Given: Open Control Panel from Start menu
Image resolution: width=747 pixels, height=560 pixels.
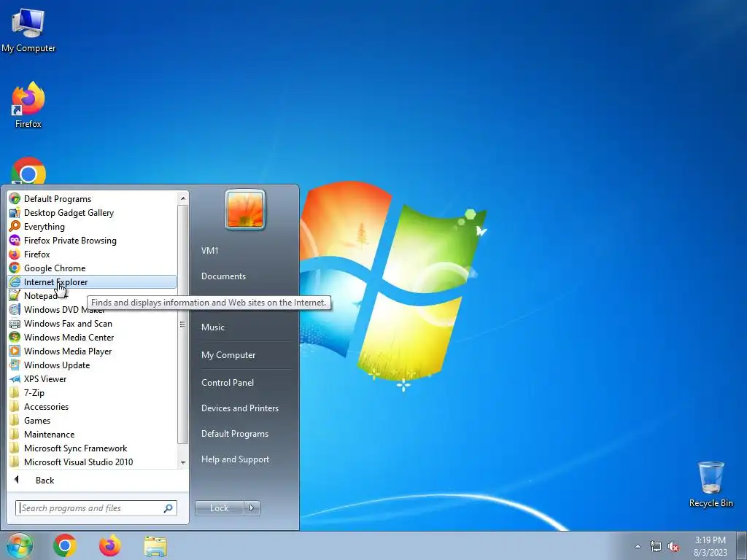Looking at the screenshot, I should 228,382.
